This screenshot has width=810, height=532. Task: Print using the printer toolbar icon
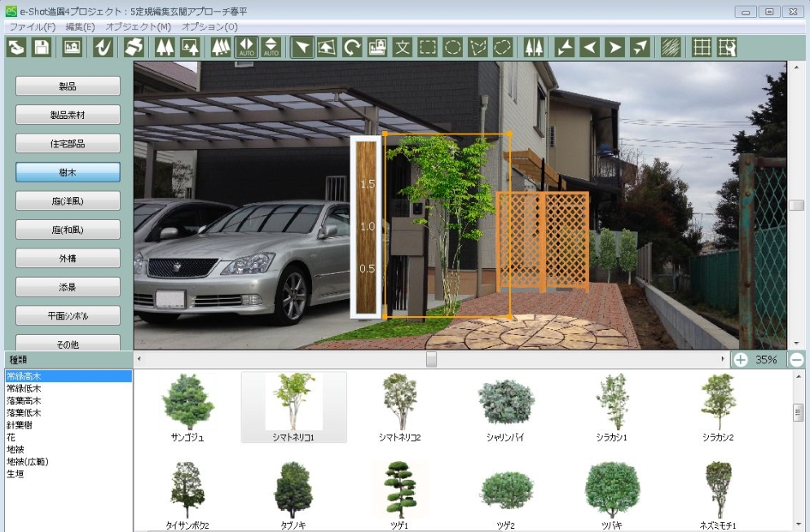pos(134,47)
